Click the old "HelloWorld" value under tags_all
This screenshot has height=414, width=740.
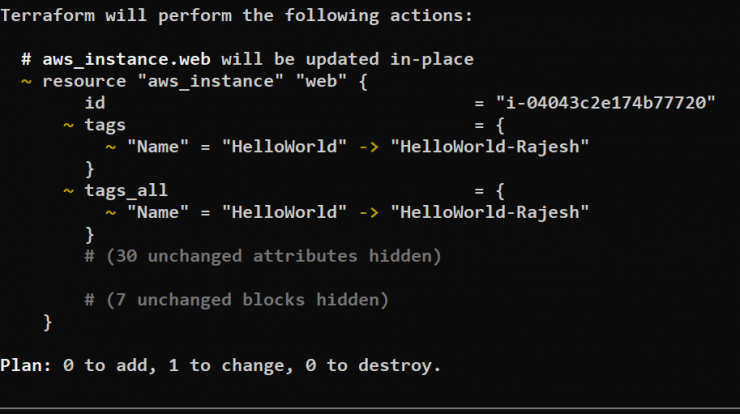285,212
